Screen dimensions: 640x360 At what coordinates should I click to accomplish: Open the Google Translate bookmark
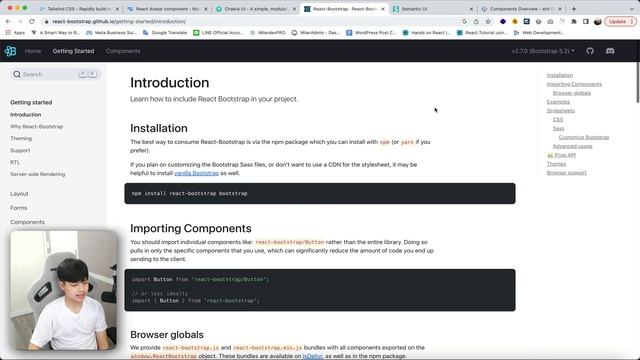pos(165,33)
